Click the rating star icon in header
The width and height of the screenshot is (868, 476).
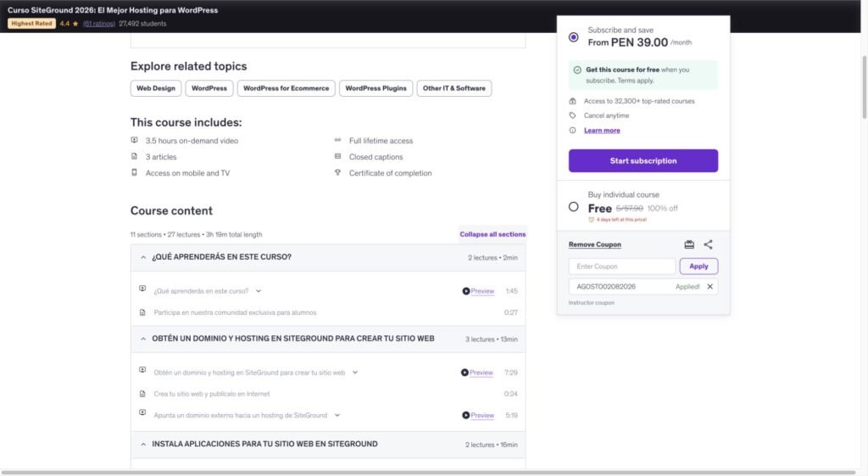75,24
